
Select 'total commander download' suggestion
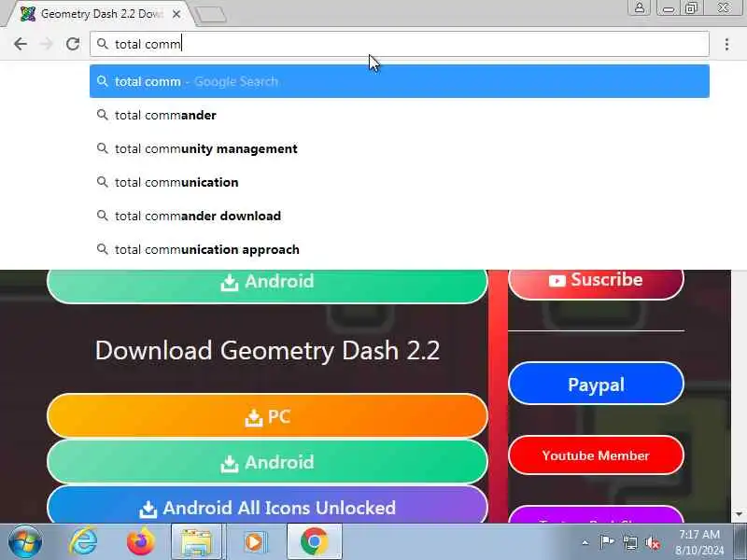pos(400,216)
